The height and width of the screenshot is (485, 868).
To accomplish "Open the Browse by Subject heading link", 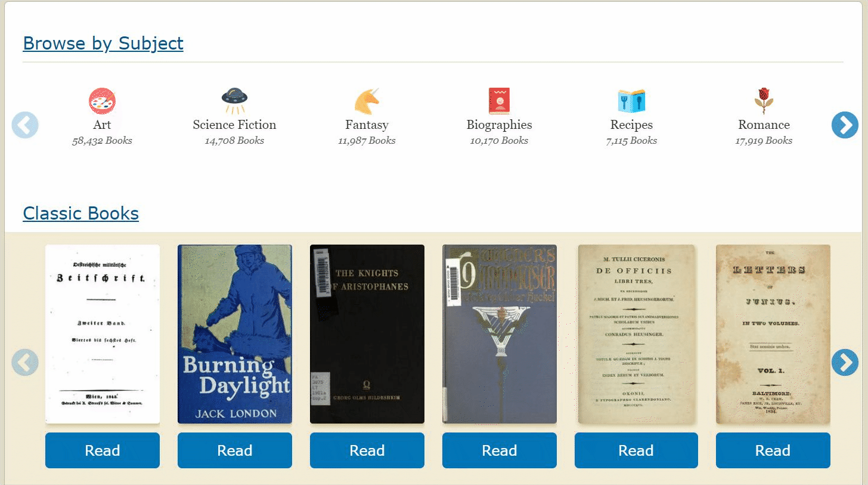I will [x=103, y=44].
